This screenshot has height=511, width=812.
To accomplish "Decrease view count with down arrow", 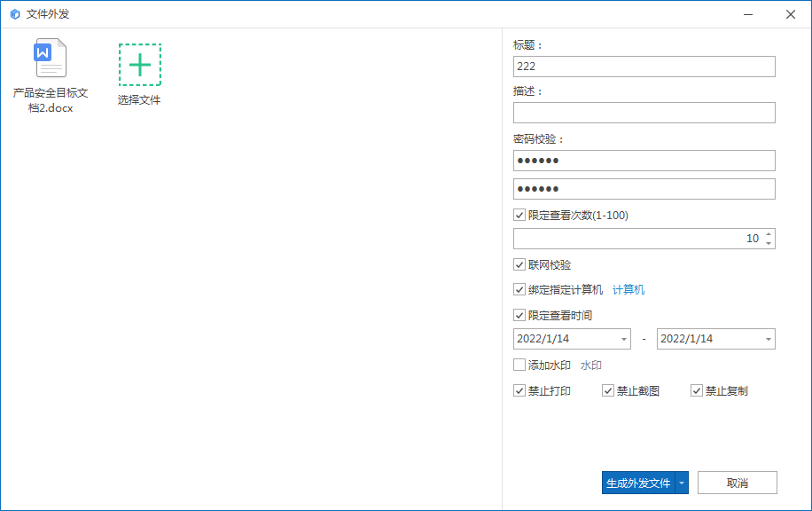I will tap(769, 243).
